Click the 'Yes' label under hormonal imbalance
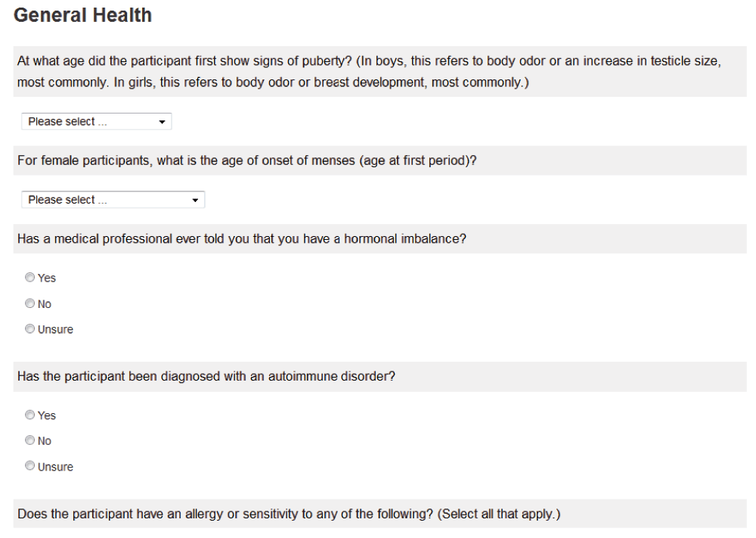Image resolution: width=756 pixels, height=538 pixels. pos(47,278)
